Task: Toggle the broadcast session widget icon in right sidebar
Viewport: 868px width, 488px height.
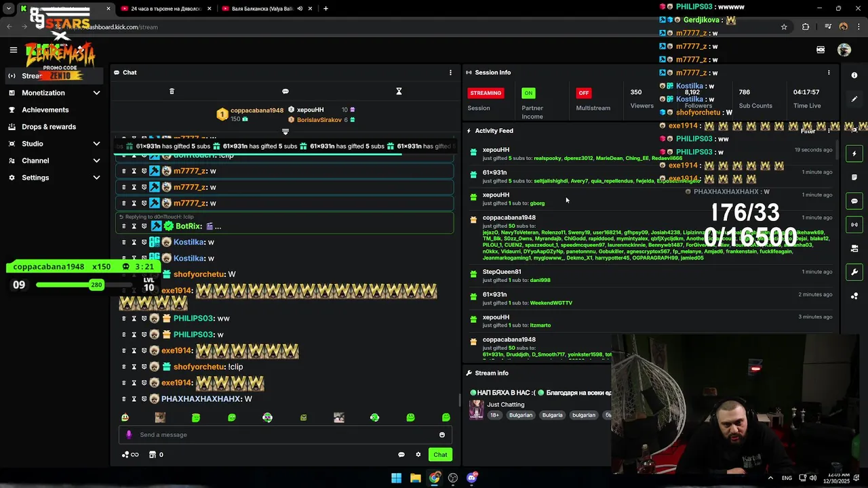Action: pos(854,224)
